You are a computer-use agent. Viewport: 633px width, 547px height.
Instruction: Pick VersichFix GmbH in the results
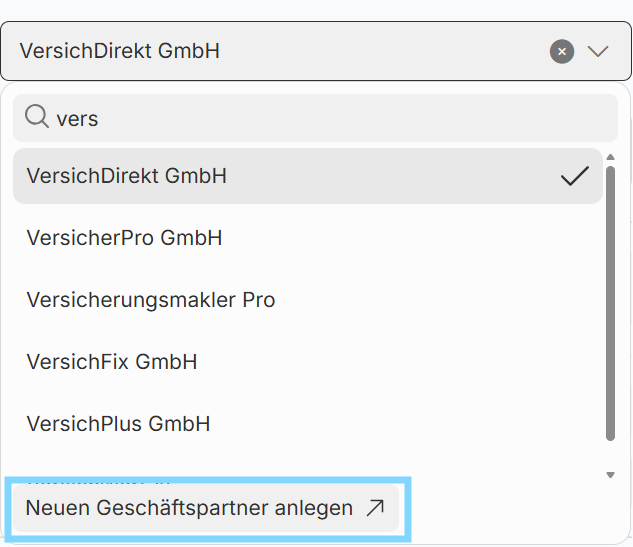pos(112,362)
